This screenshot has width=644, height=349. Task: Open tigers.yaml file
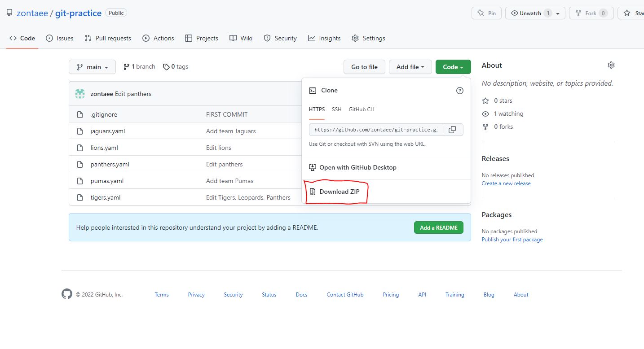pyautogui.click(x=106, y=198)
